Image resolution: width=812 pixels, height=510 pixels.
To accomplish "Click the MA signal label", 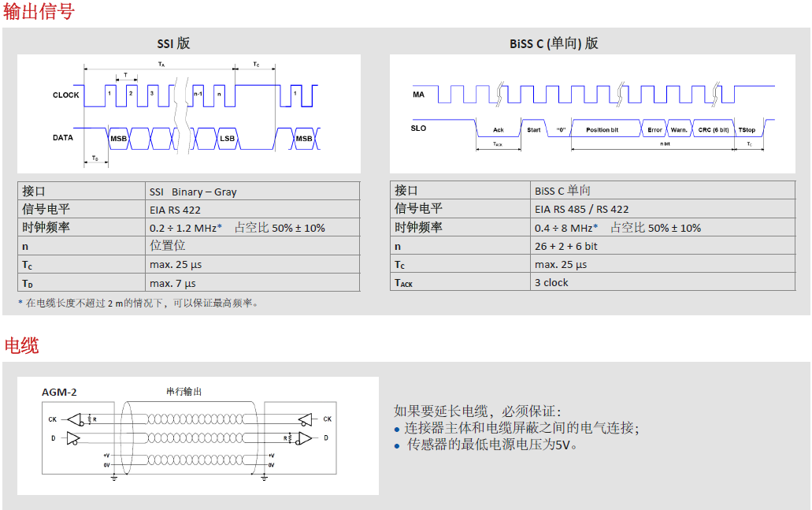I will 418,95.
